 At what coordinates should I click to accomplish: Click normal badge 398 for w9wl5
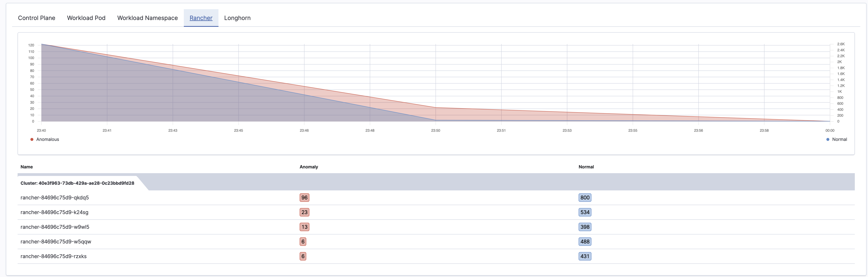(x=585, y=227)
